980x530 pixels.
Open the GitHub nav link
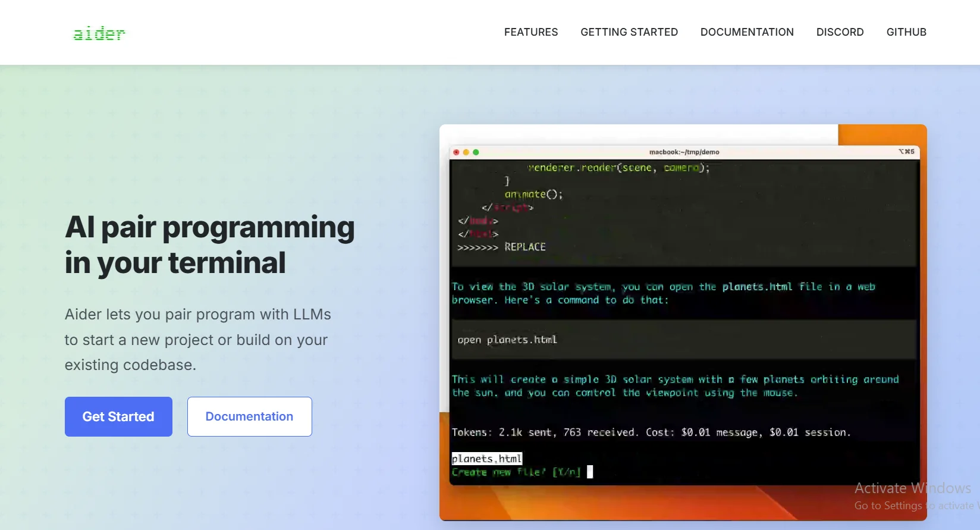906,32
